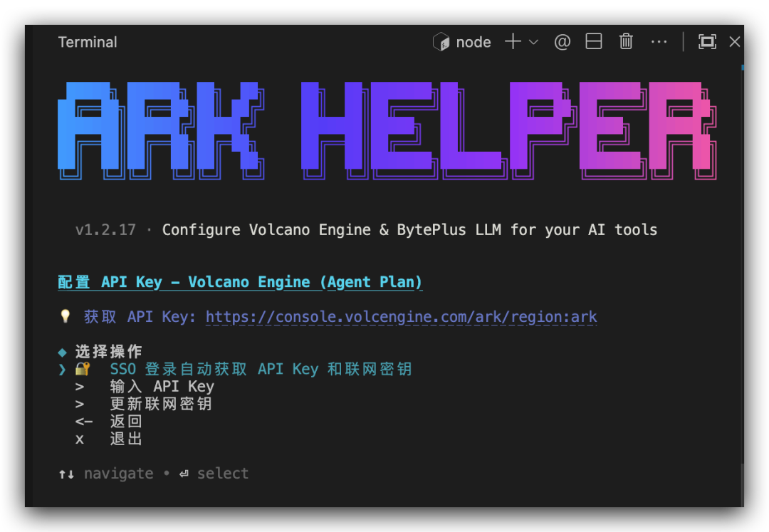This screenshot has width=769, height=532.
Task: Select the node terminal label
Action: click(x=474, y=43)
